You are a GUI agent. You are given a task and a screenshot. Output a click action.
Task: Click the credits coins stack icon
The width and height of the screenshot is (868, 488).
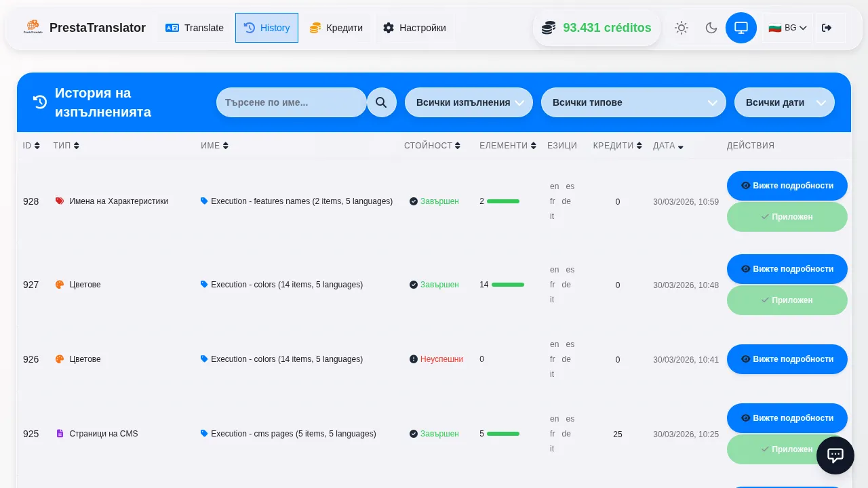[549, 28]
